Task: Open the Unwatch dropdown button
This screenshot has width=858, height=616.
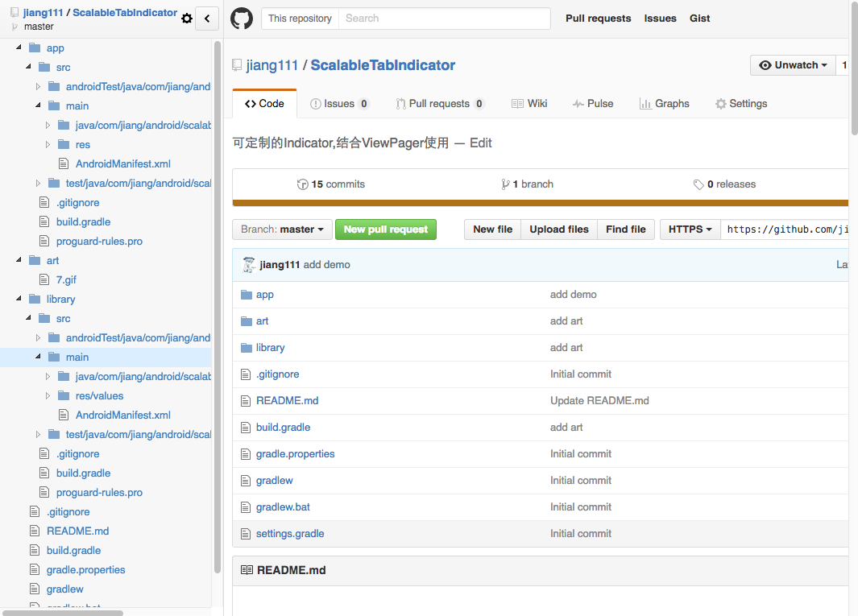Action: pos(793,65)
